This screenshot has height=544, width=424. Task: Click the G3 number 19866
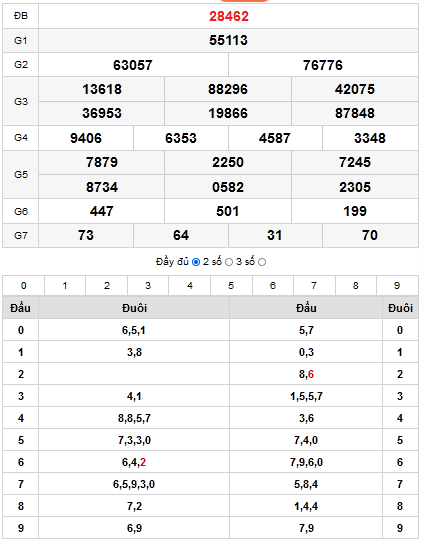pos(228,113)
